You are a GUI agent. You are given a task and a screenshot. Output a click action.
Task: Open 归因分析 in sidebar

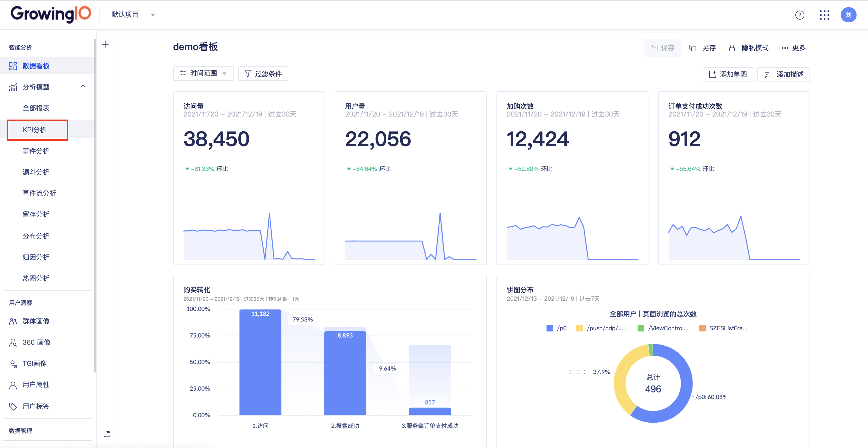pyautogui.click(x=36, y=258)
